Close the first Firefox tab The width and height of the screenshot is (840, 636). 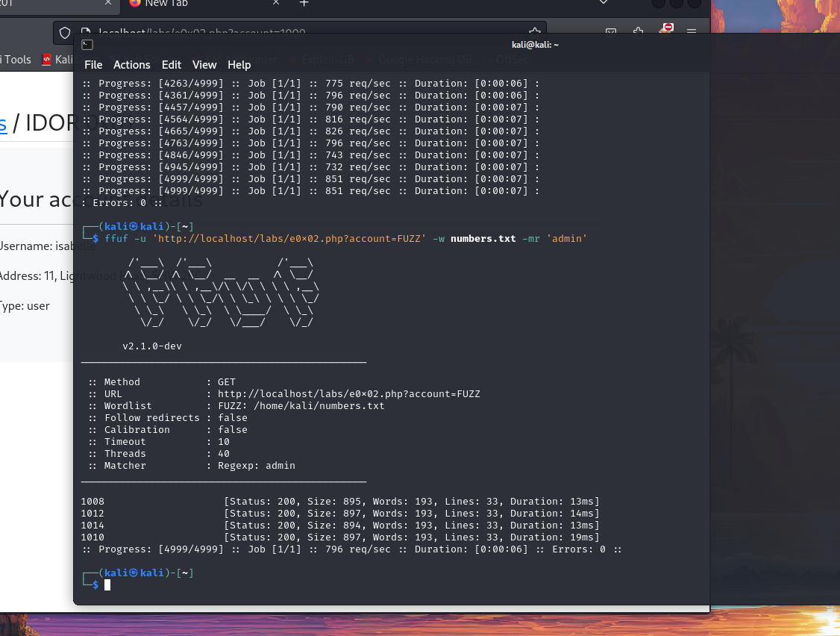click(x=108, y=3)
